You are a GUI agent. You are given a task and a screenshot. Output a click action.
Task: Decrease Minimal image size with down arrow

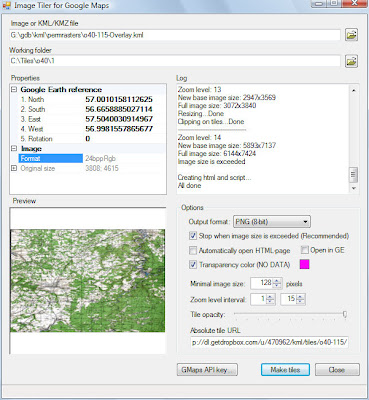pos(277,286)
